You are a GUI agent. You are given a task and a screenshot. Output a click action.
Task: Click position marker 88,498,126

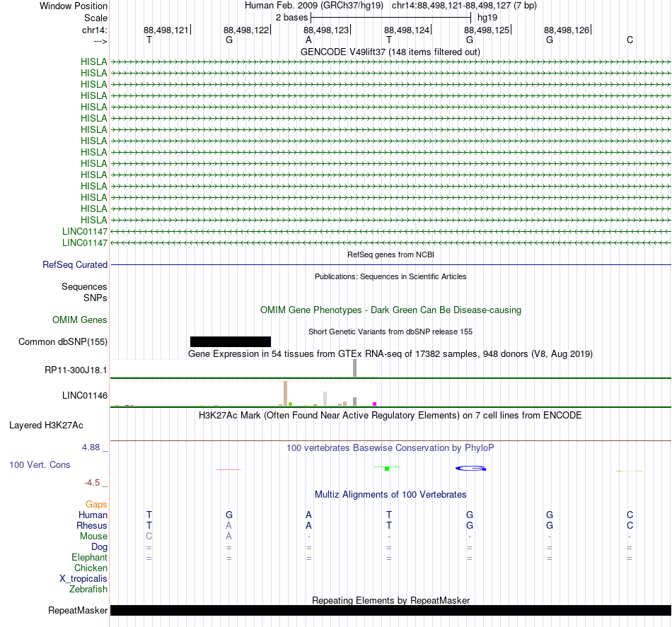[567, 30]
